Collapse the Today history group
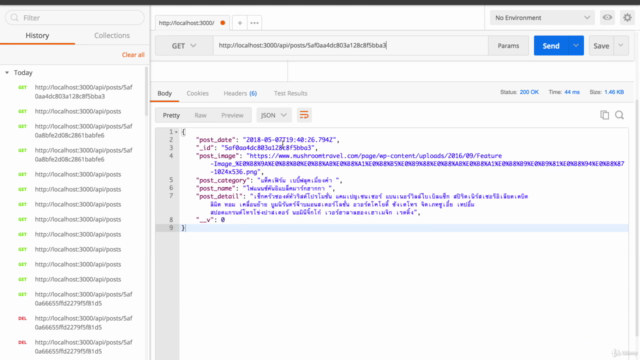640x360 pixels. [7, 73]
